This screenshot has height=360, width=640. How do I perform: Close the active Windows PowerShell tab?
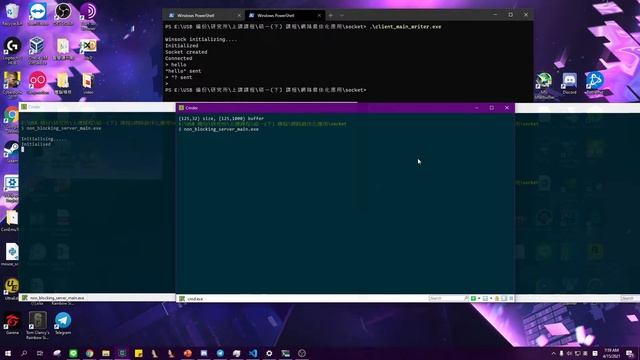click(x=319, y=16)
